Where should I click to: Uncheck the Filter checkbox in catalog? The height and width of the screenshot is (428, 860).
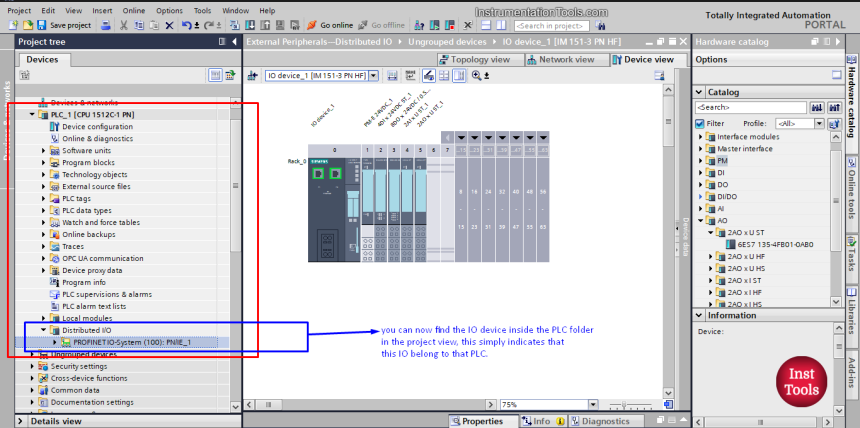point(700,123)
